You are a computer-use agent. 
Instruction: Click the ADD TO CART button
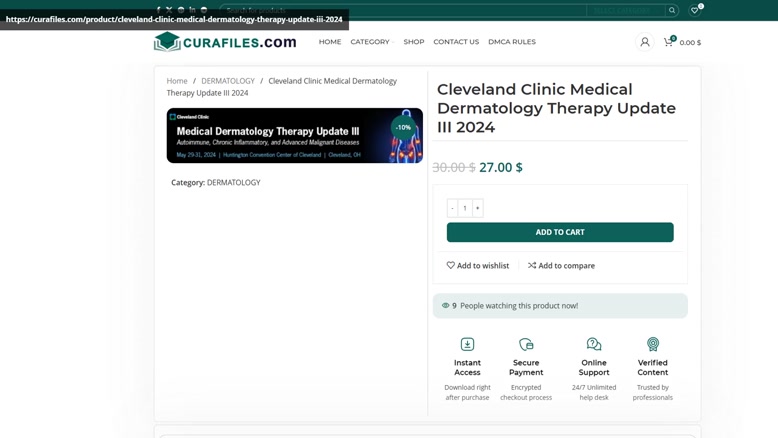(560, 232)
